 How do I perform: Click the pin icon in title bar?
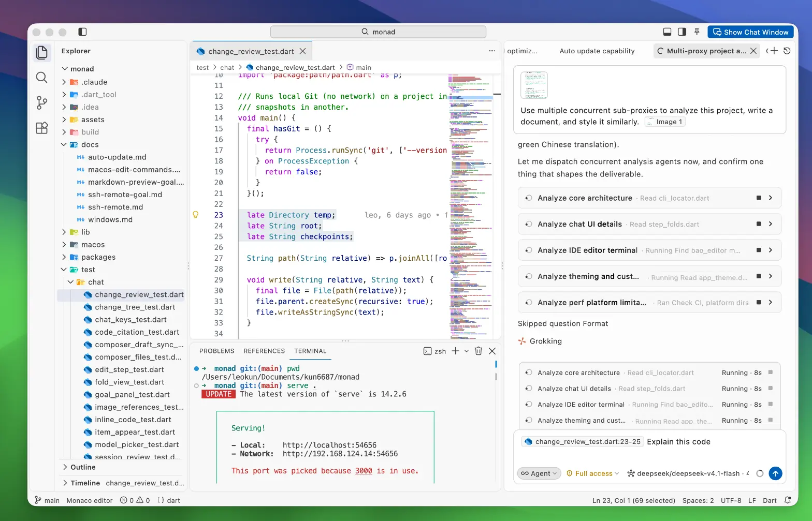pos(697,32)
